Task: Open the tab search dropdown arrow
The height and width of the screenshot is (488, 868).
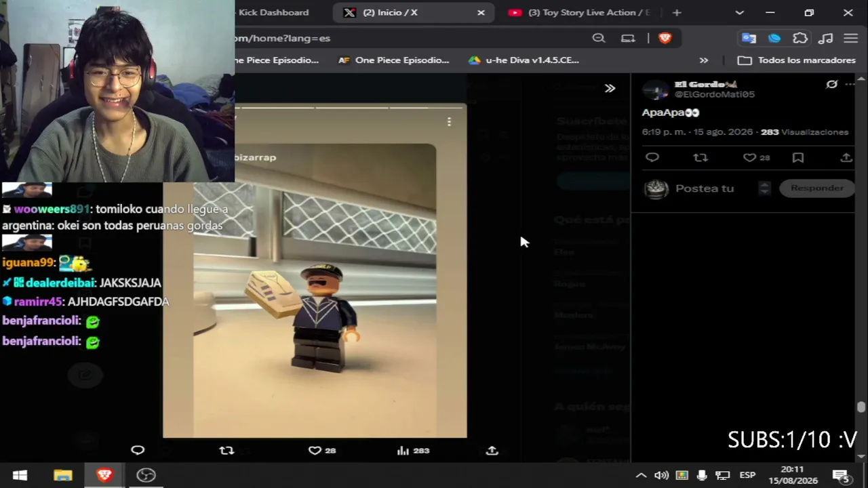Action: (740, 13)
